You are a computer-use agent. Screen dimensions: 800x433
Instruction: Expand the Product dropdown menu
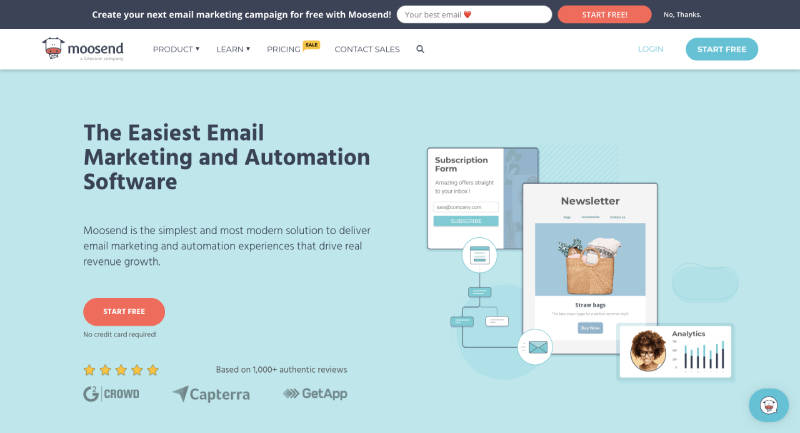point(176,49)
